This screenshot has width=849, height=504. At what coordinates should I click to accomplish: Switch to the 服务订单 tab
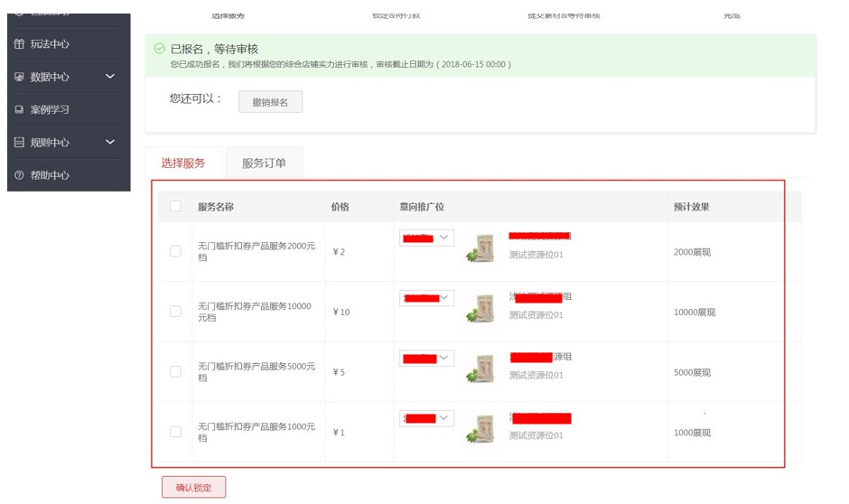[264, 163]
